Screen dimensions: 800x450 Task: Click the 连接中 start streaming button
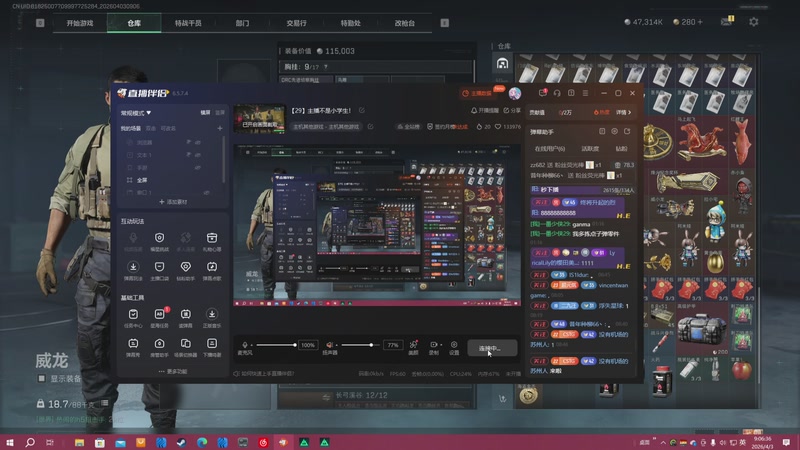pos(492,348)
